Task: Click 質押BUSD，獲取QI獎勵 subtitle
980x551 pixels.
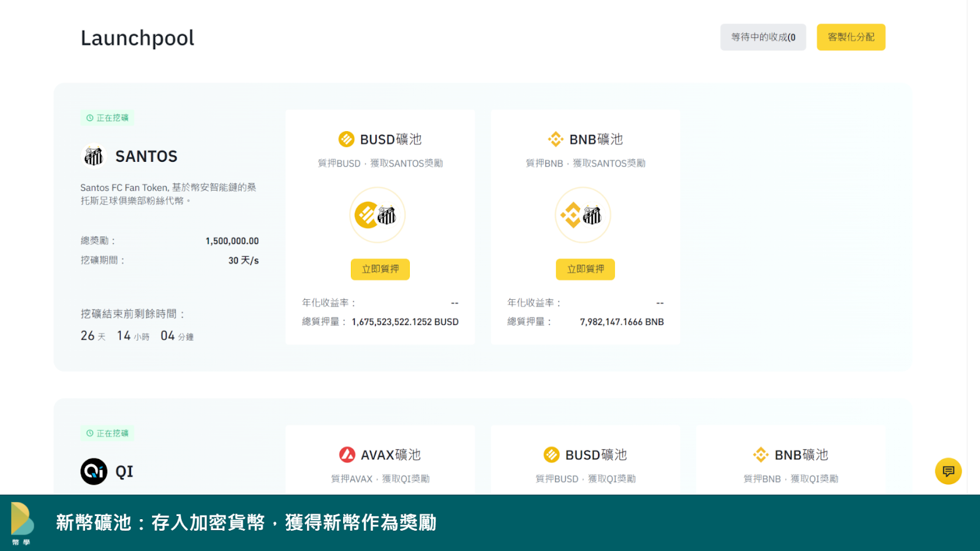Action: tap(586, 479)
